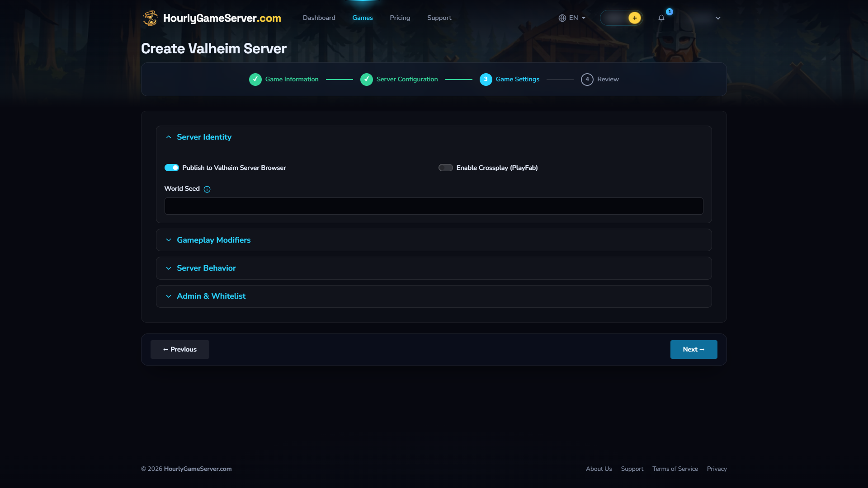This screenshot has width=868, height=488.
Task: Enable Crossplay (PlayFab) toggle
Action: click(x=446, y=168)
